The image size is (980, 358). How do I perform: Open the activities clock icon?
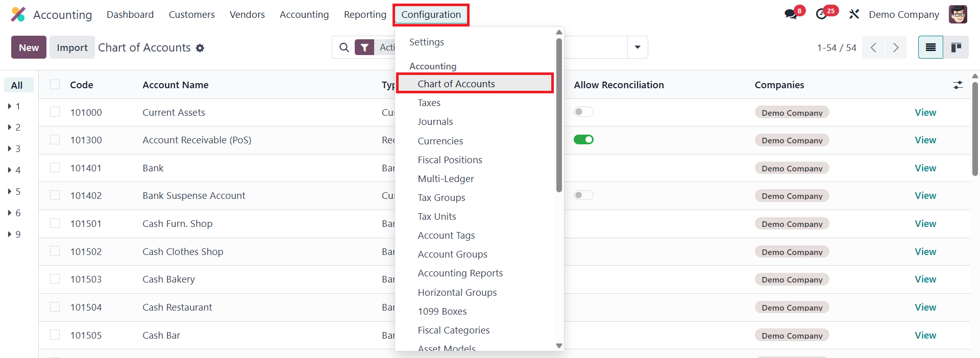(821, 14)
